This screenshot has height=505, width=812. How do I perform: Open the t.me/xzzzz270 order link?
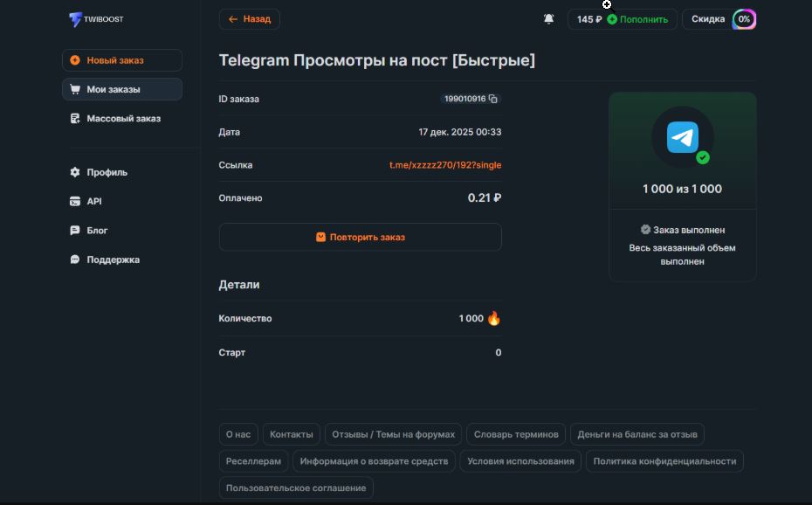click(445, 165)
